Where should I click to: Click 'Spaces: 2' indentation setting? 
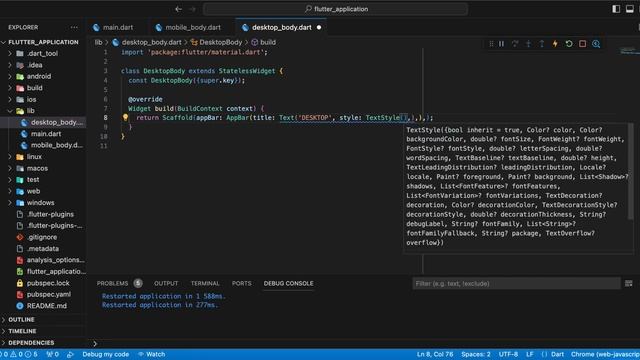point(476,354)
